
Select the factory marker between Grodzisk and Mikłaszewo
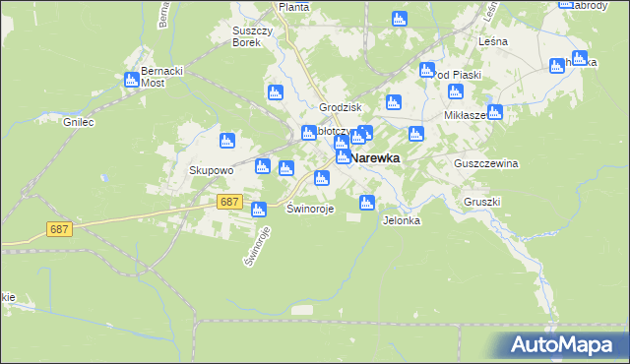(x=394, y=102)
